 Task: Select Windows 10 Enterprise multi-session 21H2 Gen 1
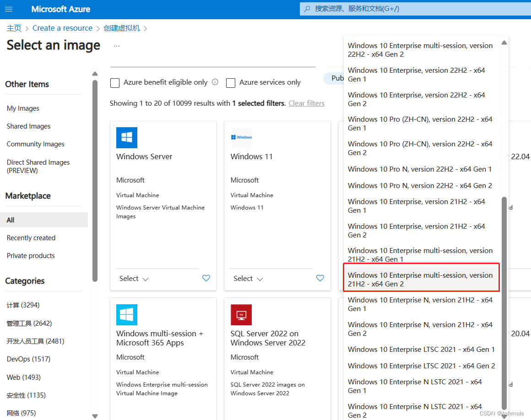click(421, 255)
